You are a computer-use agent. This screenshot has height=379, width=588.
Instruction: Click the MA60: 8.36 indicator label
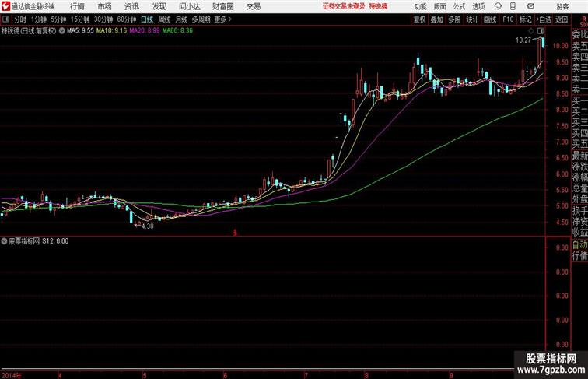(x=177, y=31)
